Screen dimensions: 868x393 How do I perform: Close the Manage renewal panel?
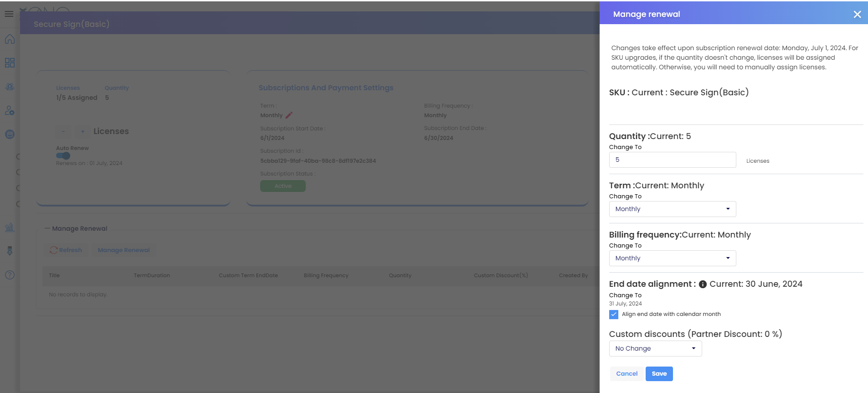857,15
